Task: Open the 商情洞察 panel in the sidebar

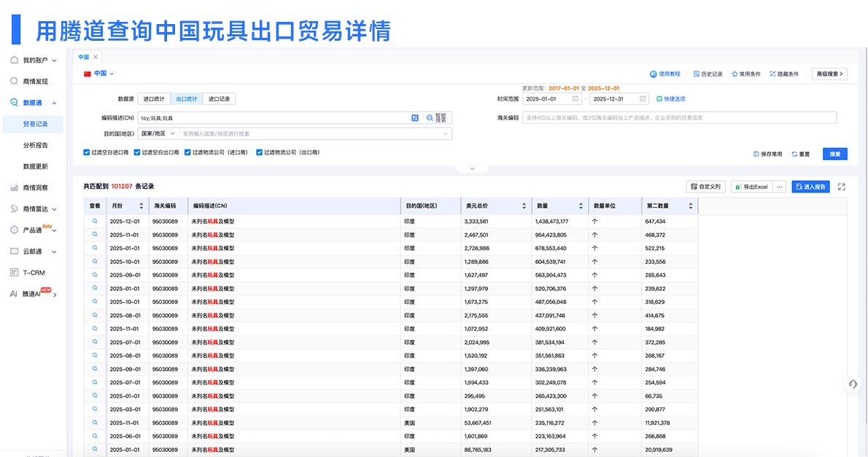Action: click(37, 187)
